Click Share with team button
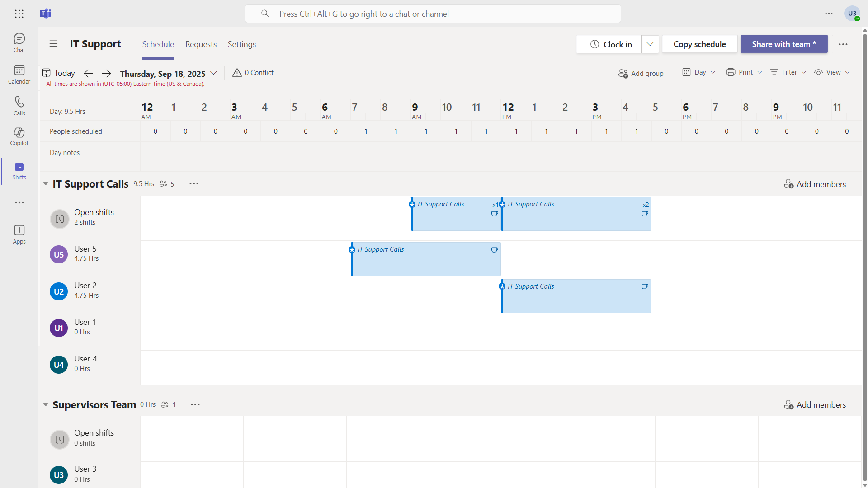 783,44
